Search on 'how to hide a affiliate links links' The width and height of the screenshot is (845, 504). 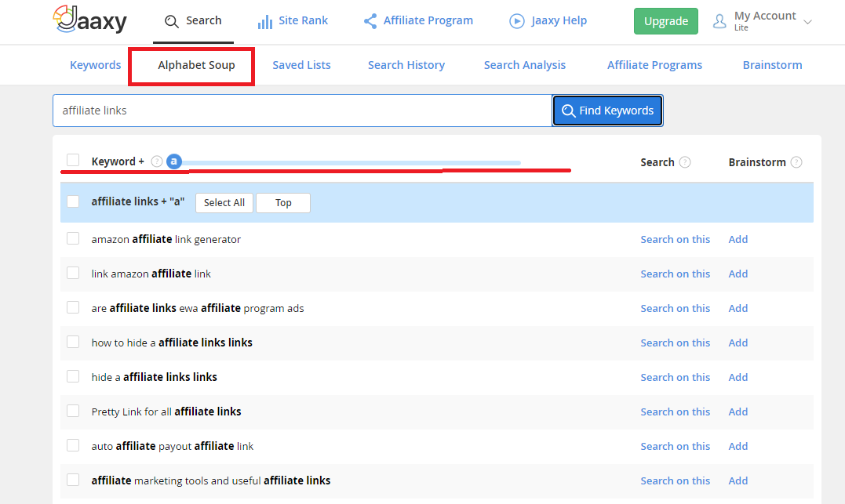point(676,343)
